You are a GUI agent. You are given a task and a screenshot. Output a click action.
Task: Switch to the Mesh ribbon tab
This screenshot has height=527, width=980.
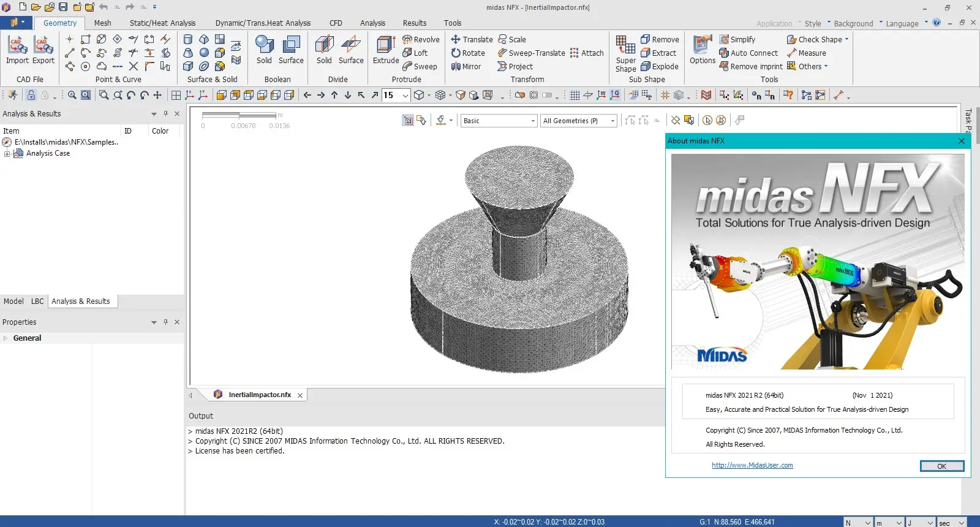[x=103, y=23]
